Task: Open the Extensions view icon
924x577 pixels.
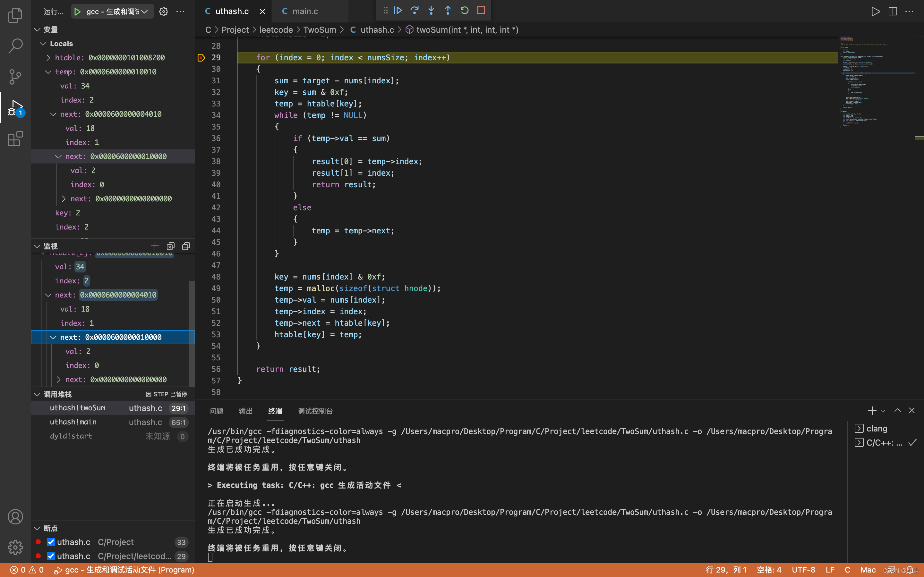Action: pyautogui.click(x=15, y=139)
